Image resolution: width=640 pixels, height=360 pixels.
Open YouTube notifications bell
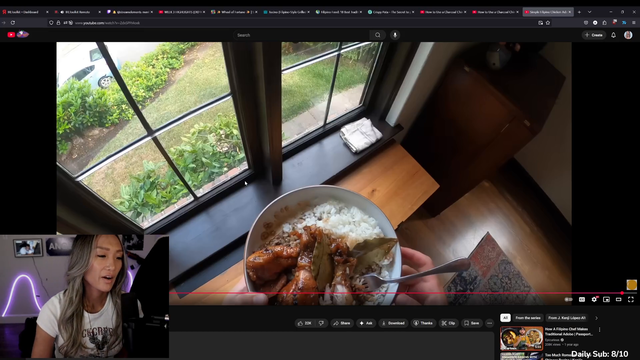click(613, 35)
